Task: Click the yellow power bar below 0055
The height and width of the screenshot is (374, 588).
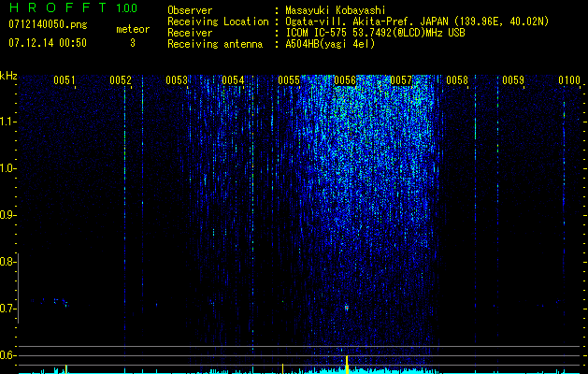Action: 282,368
